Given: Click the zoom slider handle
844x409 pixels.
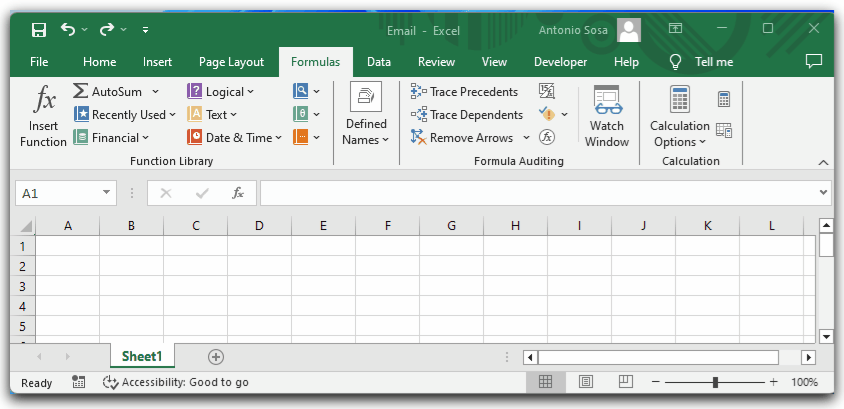Looking at the screenshot, I should pos(715,382).
